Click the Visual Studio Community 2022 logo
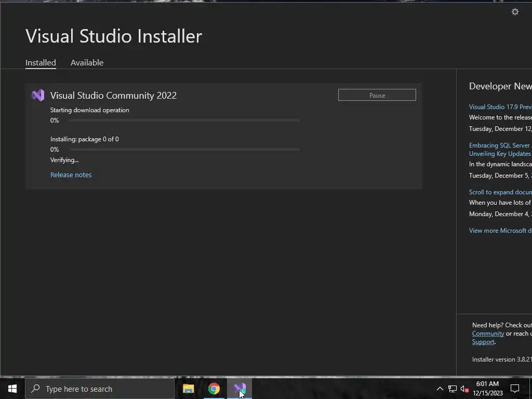This screenshot has height=399, width=532. pyautogui.click(x=38, y=96)
